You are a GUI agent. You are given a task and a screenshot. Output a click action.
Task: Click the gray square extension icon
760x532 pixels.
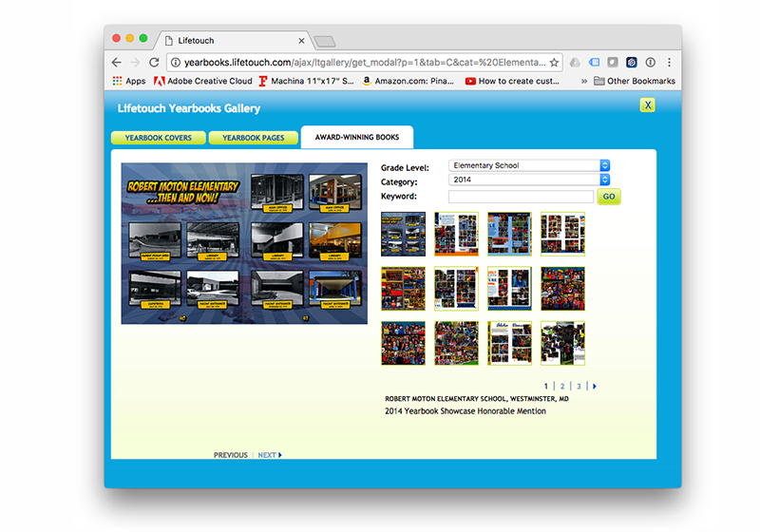(613, 63)
